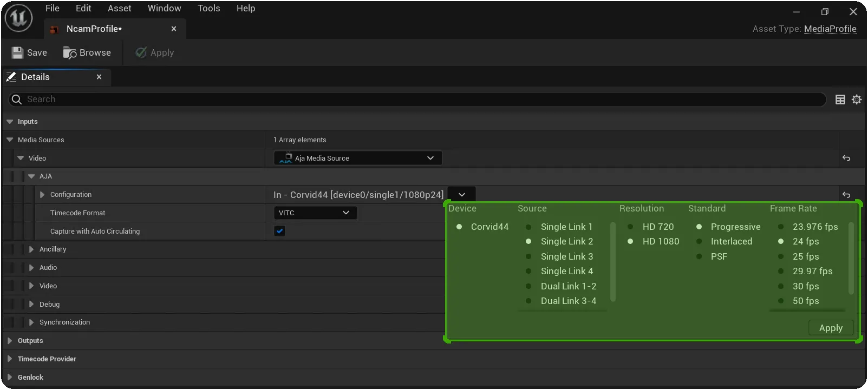
Task: Toggle Capture with Auto Circulating checkbox
Action: [x=279, y=231]
